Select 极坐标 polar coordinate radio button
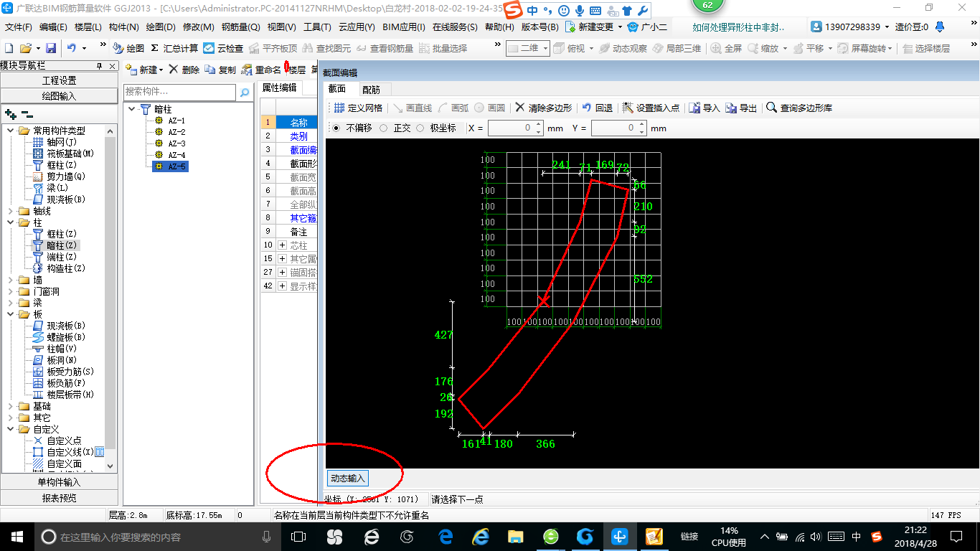Screen dimensions: 980x551 420,128
